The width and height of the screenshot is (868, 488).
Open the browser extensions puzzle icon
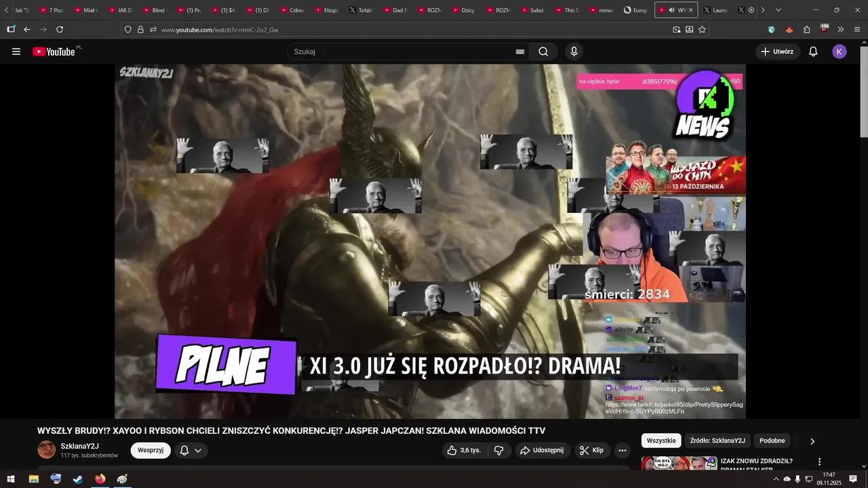click(x=806, y=30)
